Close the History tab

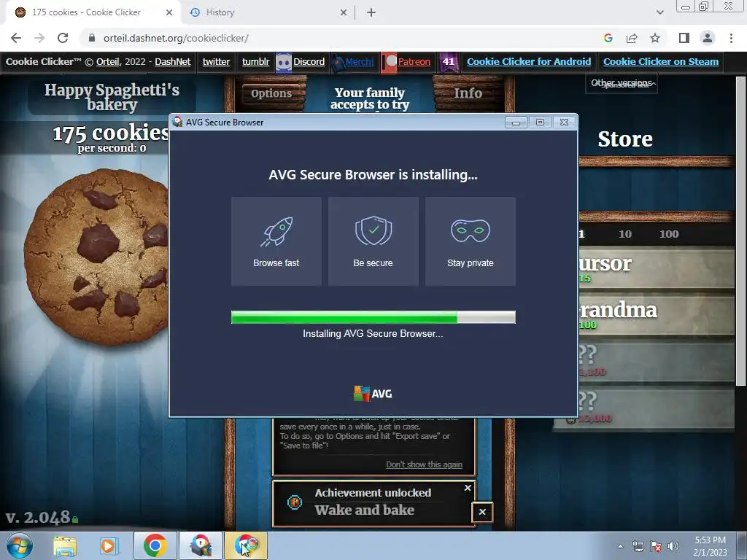pos(344,13)
